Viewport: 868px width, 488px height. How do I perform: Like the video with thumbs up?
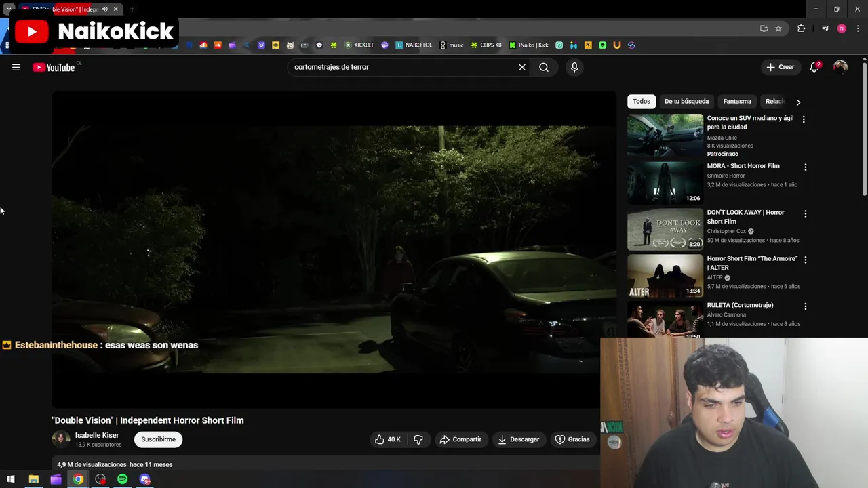[x=387, y=439]
